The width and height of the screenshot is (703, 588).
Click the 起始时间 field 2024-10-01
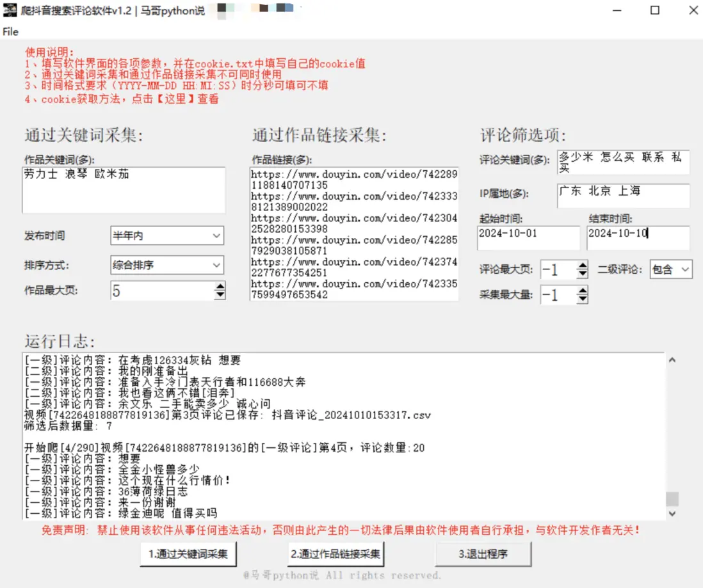click(x=528, y=238)
